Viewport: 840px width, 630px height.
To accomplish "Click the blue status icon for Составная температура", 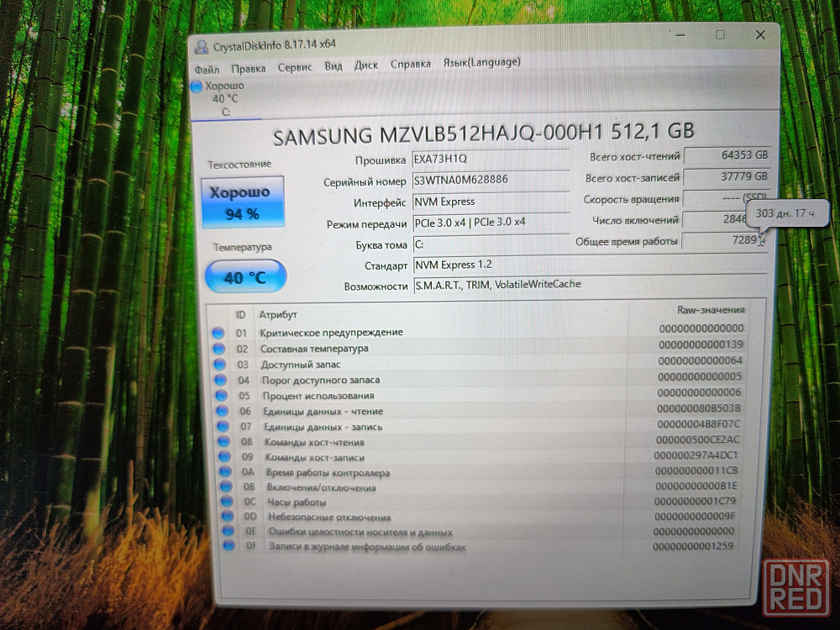I will (x=219, y=349).
